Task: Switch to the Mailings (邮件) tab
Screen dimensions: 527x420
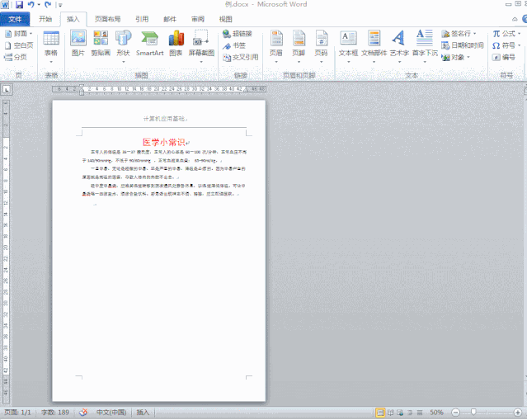Action: pyautogui.click(x=170, y=19)
